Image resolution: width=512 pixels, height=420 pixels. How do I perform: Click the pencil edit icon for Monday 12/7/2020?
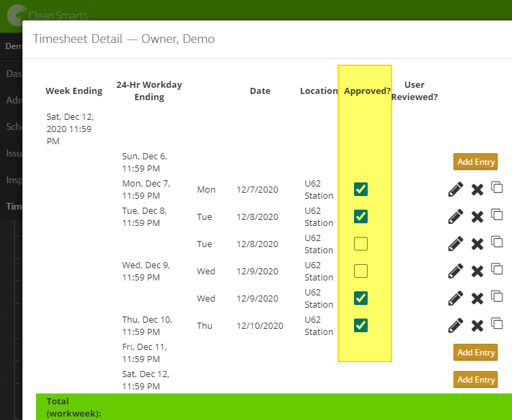point(455,189)
